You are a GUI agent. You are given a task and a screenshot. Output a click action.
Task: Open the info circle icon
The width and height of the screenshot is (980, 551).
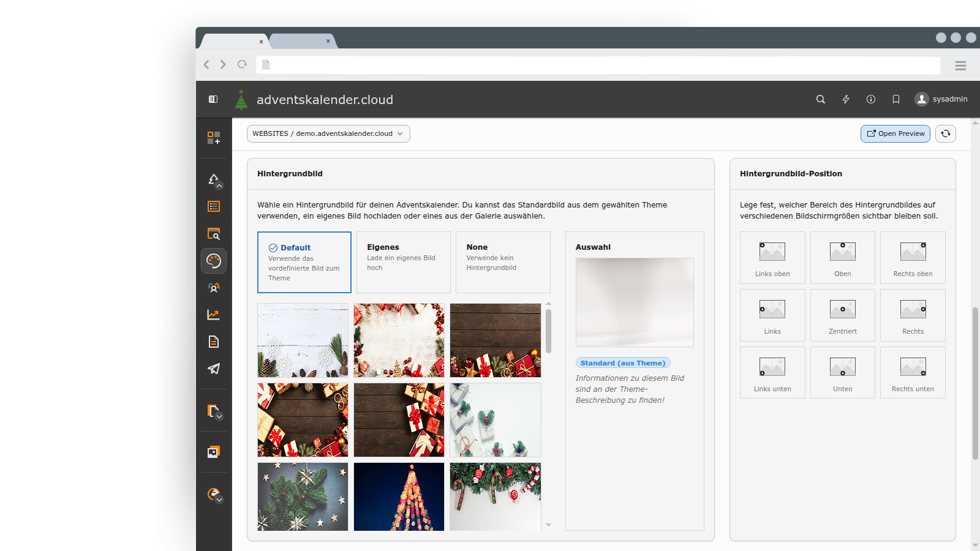871,99
